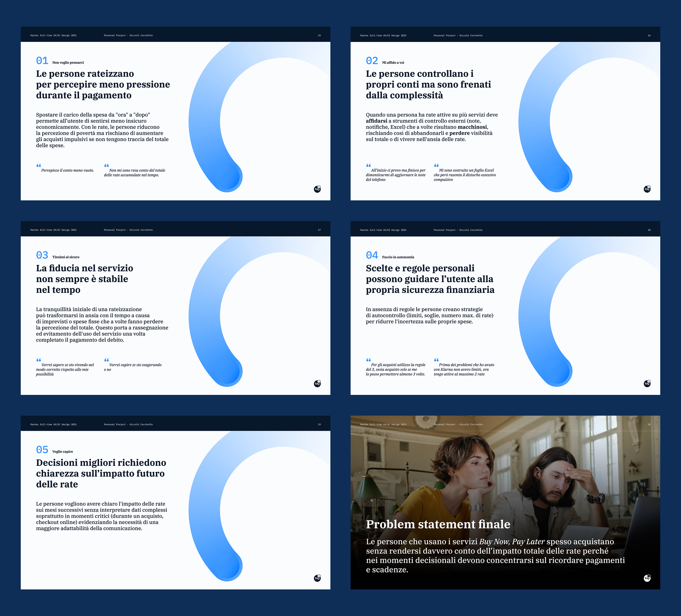
Task: Click the tag logo on slide 16
Action: (x=647, y=189)
